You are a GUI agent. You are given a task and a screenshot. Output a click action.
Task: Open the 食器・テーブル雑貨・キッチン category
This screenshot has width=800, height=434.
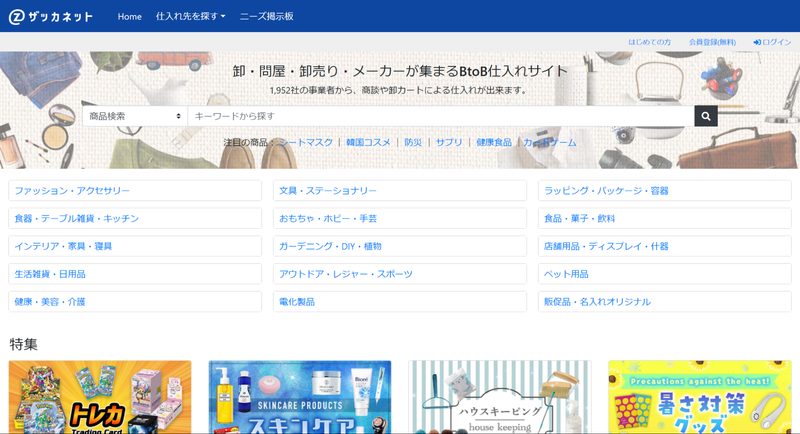tap(135, 218)
